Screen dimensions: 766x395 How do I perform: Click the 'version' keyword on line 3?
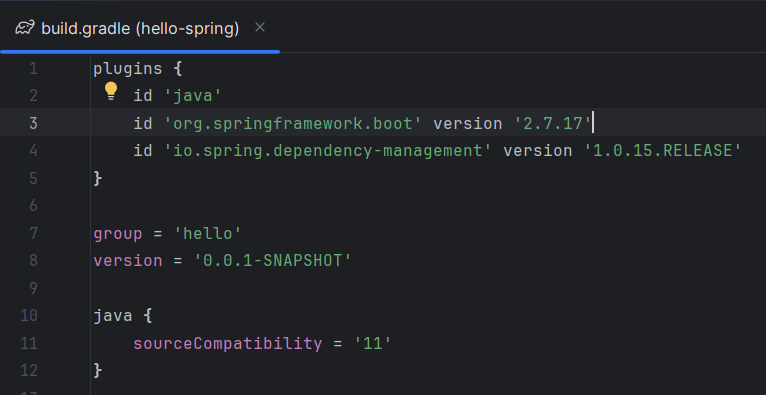click(x=468, y=124)
